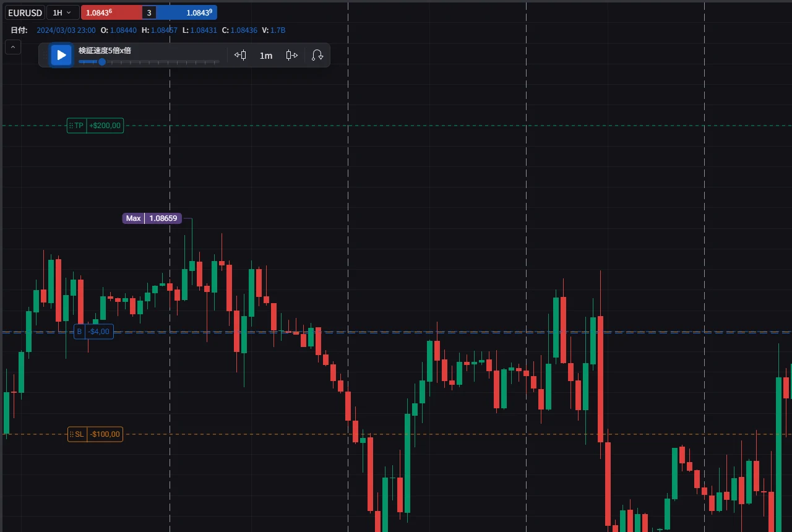Click the 検証速度5倍x倍 speed label
Viewport: 792px width, 532px height.
pyautogui.click(x=105, y=50)
